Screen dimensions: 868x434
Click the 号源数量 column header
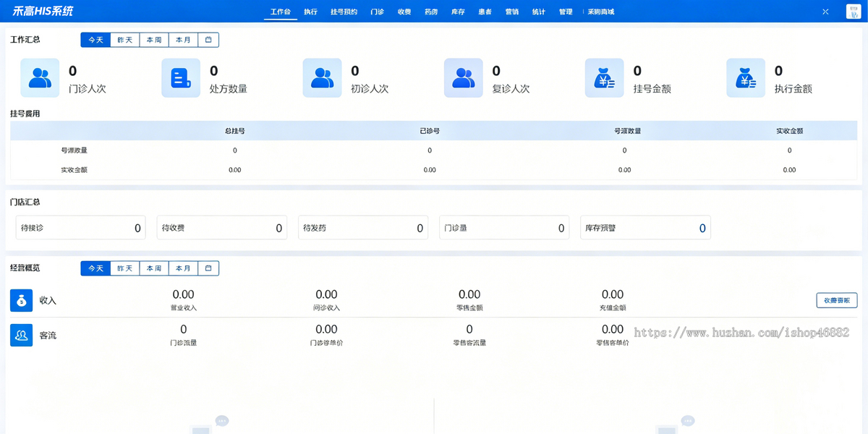pyautogui.click(x=627, y=131)
